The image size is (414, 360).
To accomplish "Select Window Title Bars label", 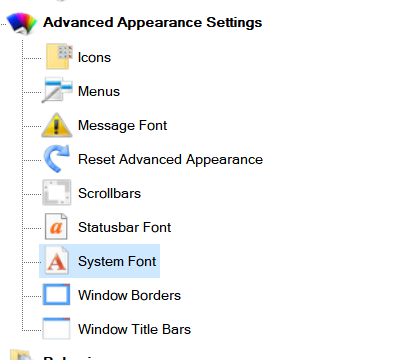I will pyautogui.click(x=134, y=329).
